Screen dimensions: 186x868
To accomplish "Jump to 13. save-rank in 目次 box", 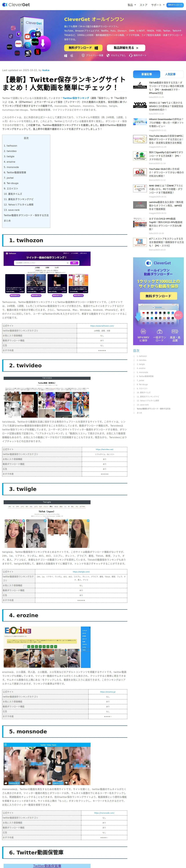I will [12, 210].
